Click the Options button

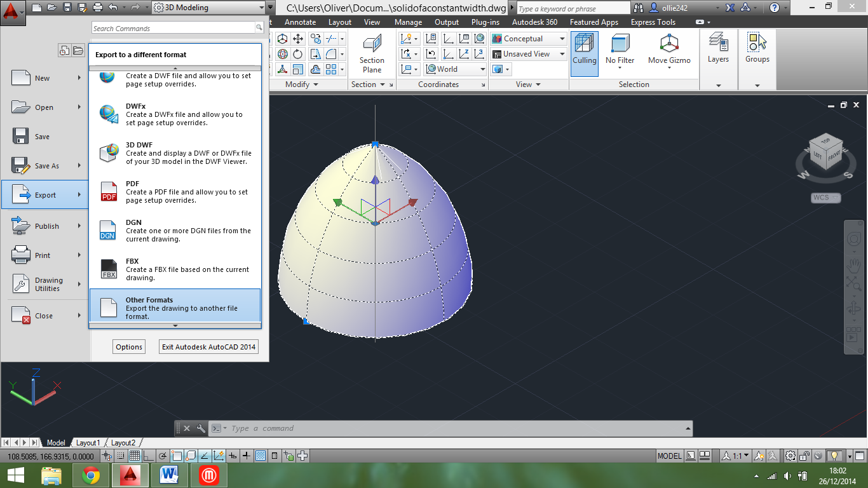[x=129, y=347]
